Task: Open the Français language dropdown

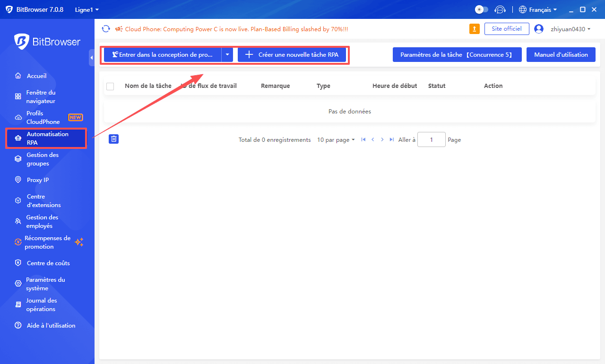Action: (x=537, y=9)
